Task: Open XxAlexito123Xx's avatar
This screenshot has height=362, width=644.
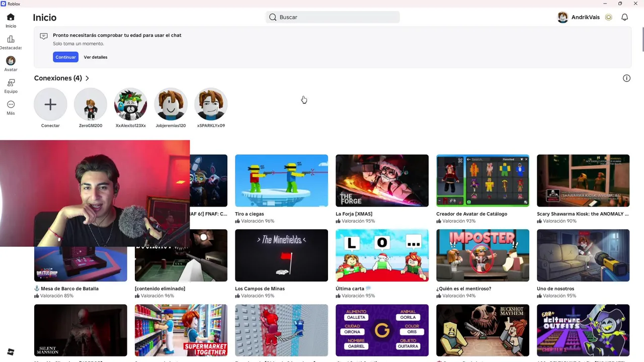Action: 131,104
